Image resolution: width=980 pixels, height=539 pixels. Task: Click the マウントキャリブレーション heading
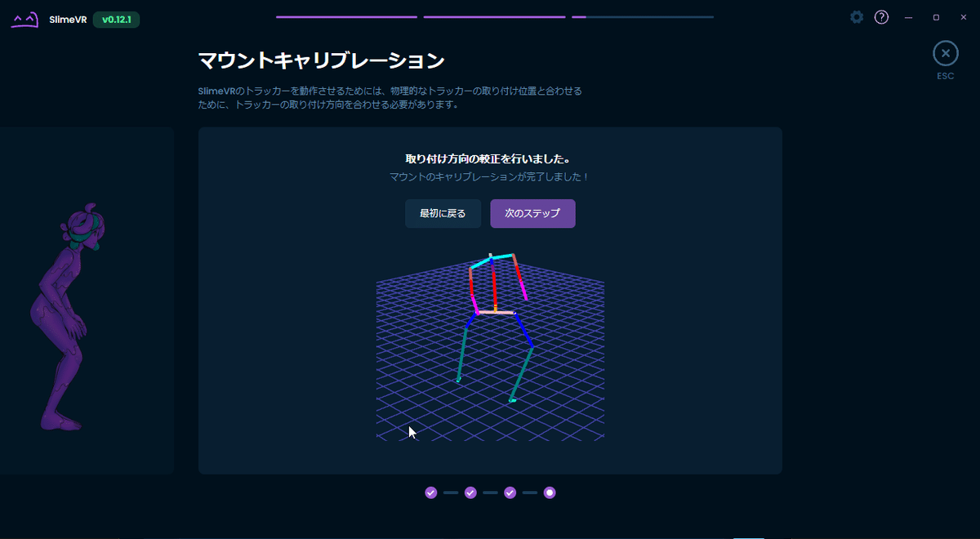(320, 60)
